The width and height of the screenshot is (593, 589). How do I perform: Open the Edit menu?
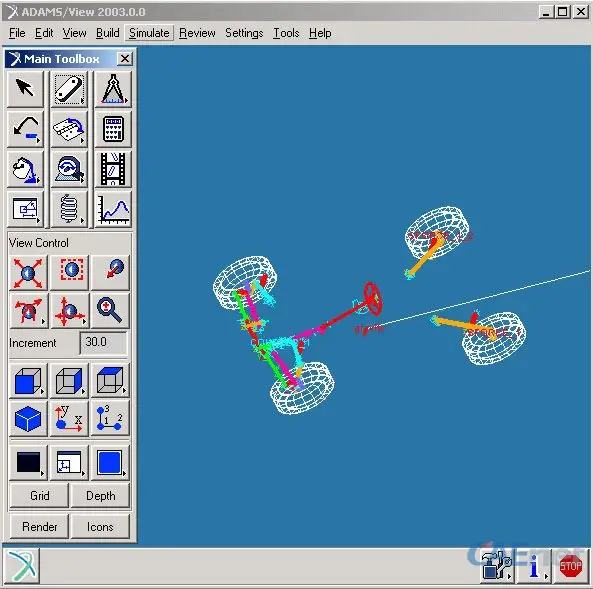[44, 33]
